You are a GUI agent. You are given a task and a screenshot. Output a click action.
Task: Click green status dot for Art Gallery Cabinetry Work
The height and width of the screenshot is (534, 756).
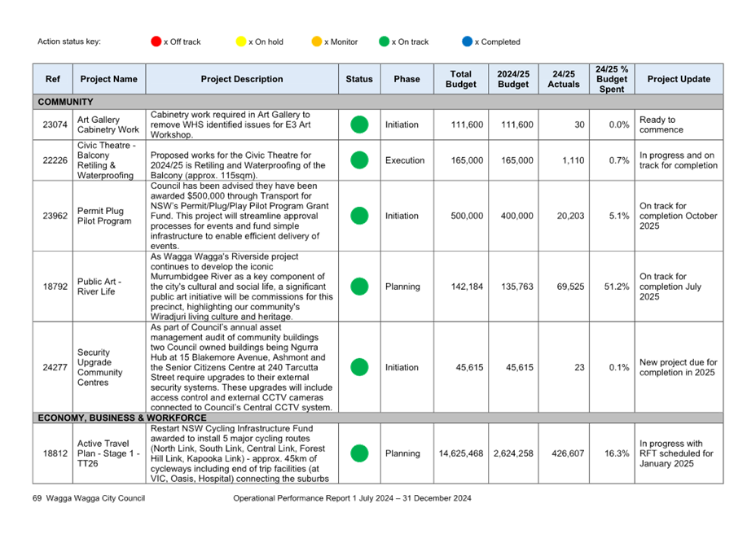click(x=359, y=125)
